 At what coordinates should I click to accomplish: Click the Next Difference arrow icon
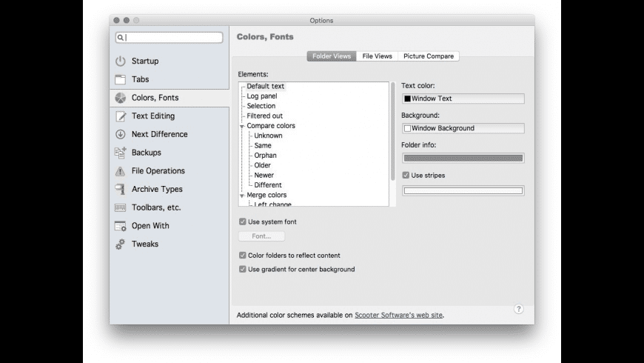click(121, 134)
